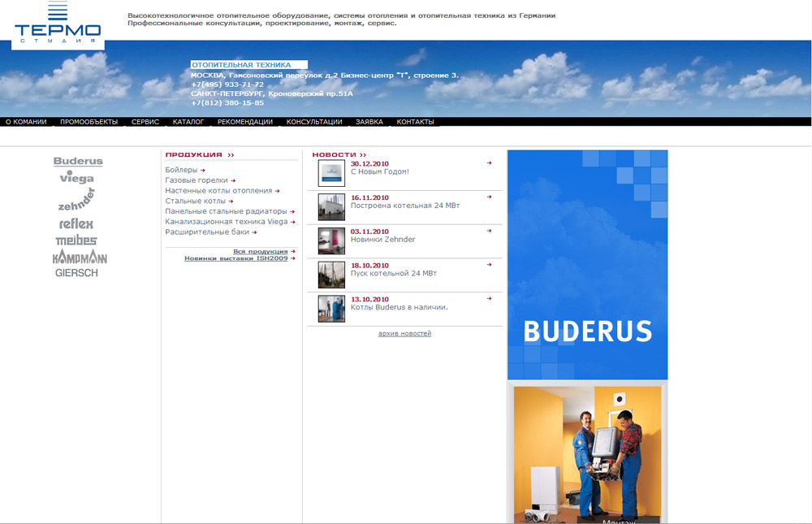Click the arrow next to Расширительные баки
This screenshot has width=812, height=524.
tap(253, 232)
